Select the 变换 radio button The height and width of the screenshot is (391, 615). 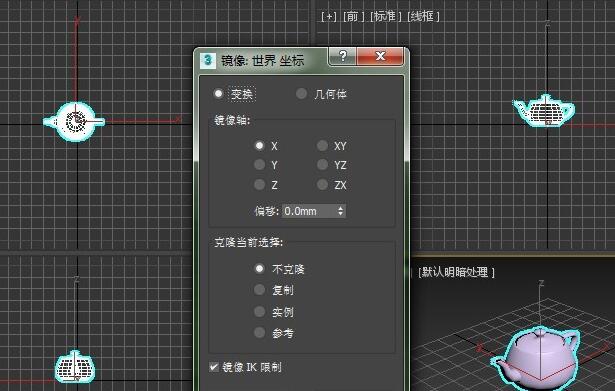tap(218, 94)
